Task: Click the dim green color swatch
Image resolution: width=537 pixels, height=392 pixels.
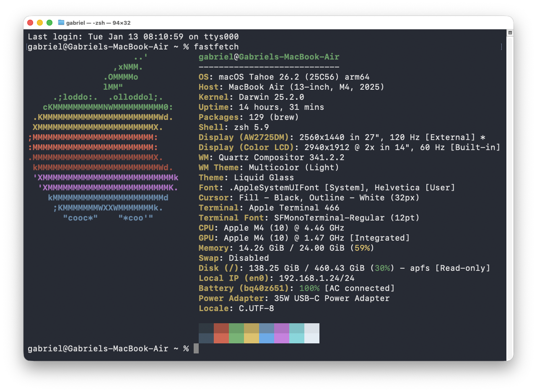Action: (x=236, y=328)
